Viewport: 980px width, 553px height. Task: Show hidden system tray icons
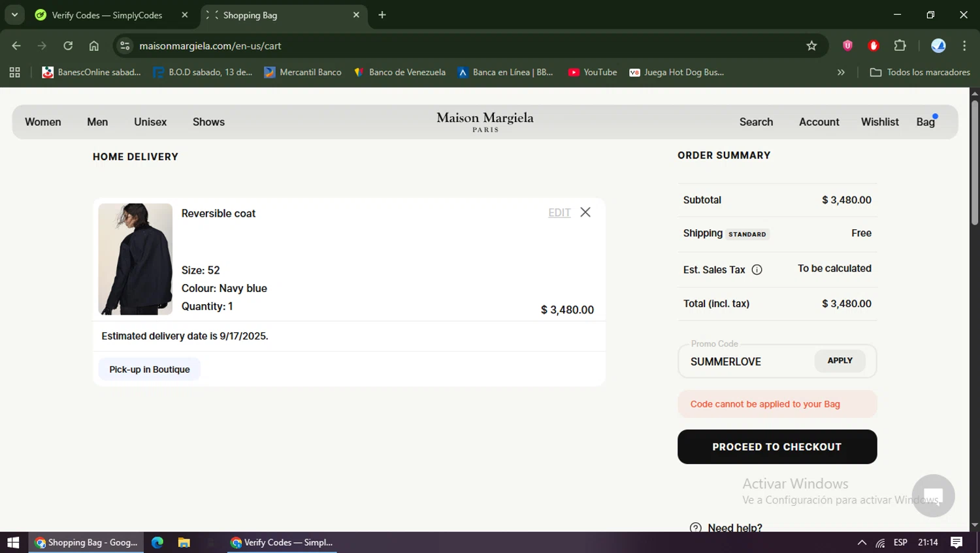[862, 543]
